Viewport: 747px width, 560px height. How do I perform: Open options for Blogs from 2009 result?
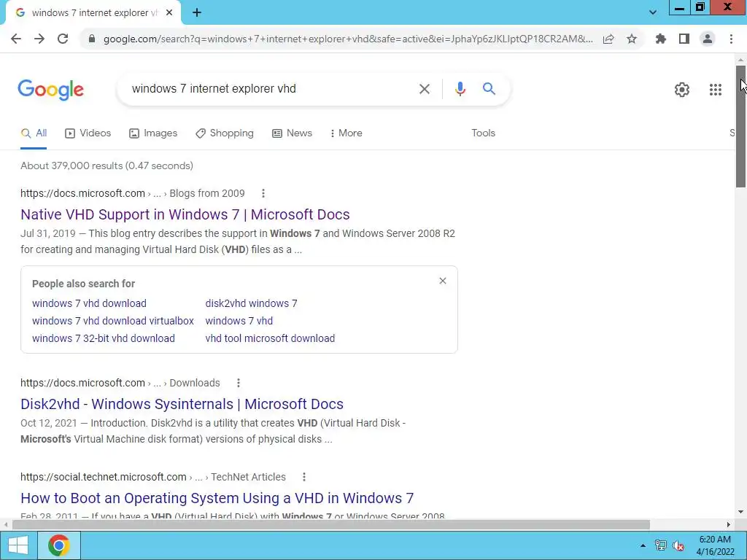(x=263, y=193)
